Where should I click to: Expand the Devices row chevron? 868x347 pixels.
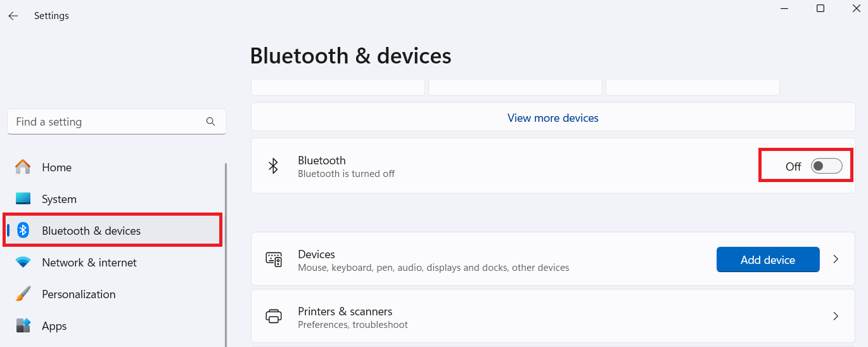[836, 259]
